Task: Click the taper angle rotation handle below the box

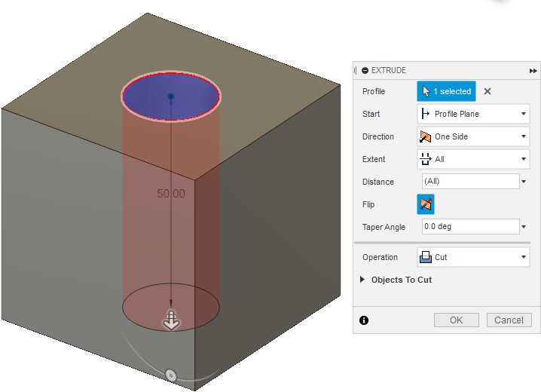Action: tap(170, 374)
